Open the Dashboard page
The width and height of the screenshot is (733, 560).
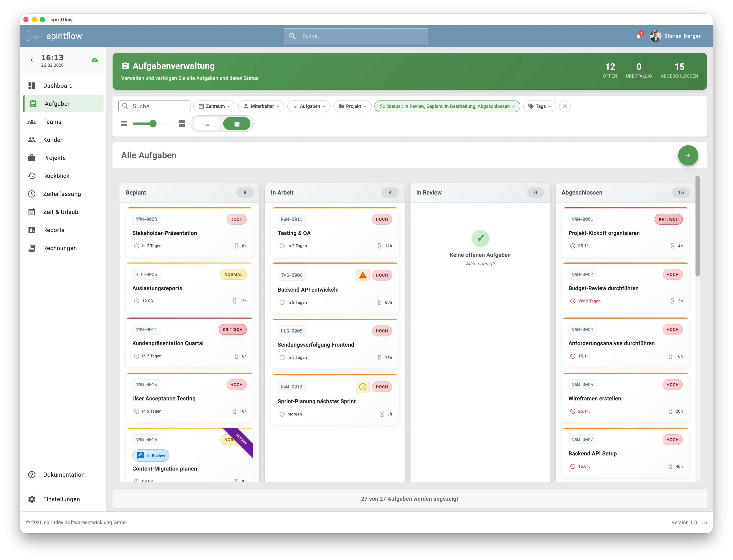coord(63,86)
